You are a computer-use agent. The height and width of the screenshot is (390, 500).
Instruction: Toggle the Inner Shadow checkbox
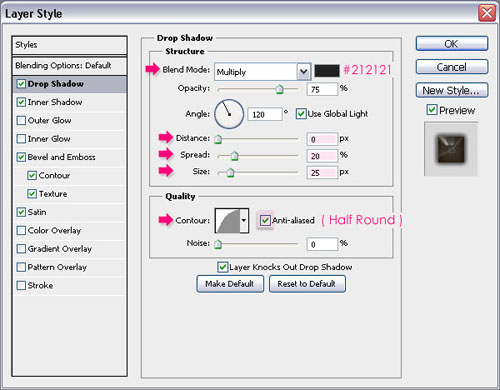pos(21,102)
